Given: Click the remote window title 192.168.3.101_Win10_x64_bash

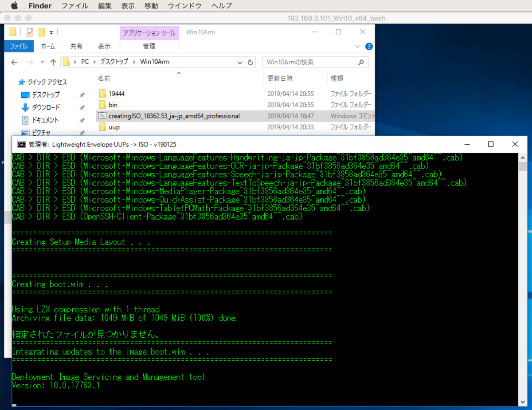Looking at the screenshot, I should [336, 18].
